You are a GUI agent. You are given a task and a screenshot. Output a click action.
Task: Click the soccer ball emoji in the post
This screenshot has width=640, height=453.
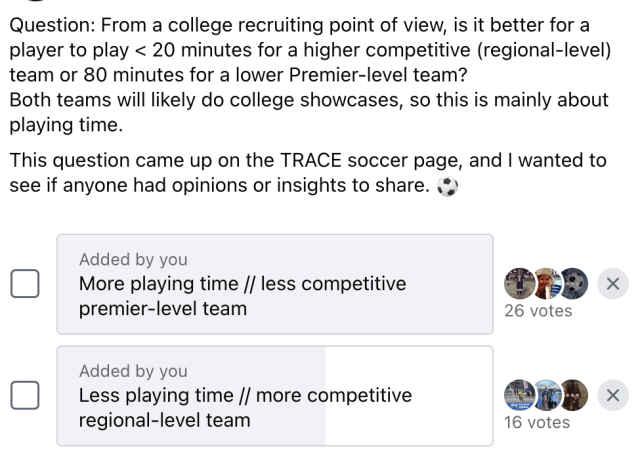(x=447, y=187)
